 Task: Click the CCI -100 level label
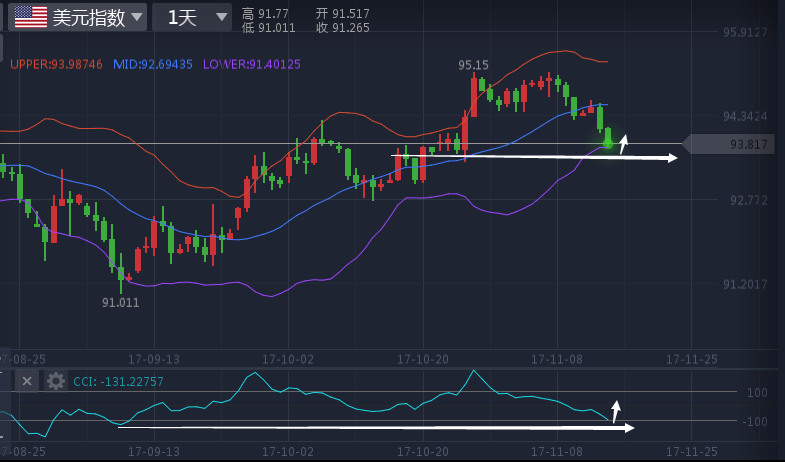coord(757,421)
